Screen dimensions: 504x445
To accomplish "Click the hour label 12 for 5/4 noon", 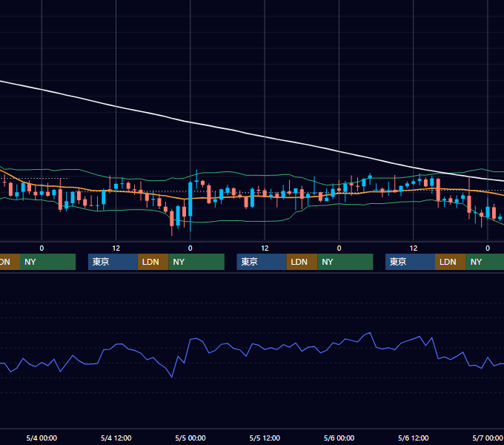I will click(x=116, y=248).
